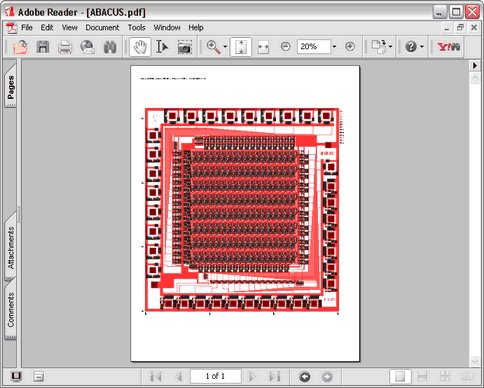484x388 pixels.
Task: Open the Help menu
Action: (x=196, y=27)
